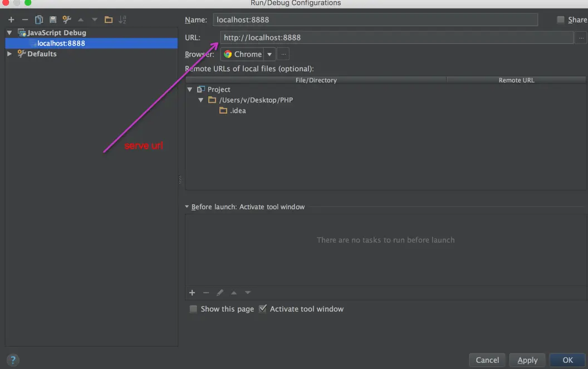Click the green maximize window button
588x369 pixels.
coord(28,2)
